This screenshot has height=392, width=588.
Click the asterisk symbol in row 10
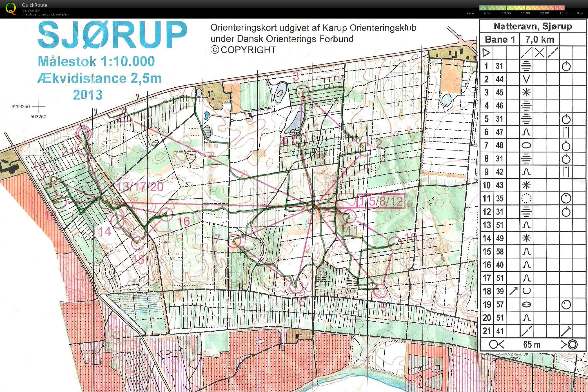pyautogui.click(x=526, y=185)
